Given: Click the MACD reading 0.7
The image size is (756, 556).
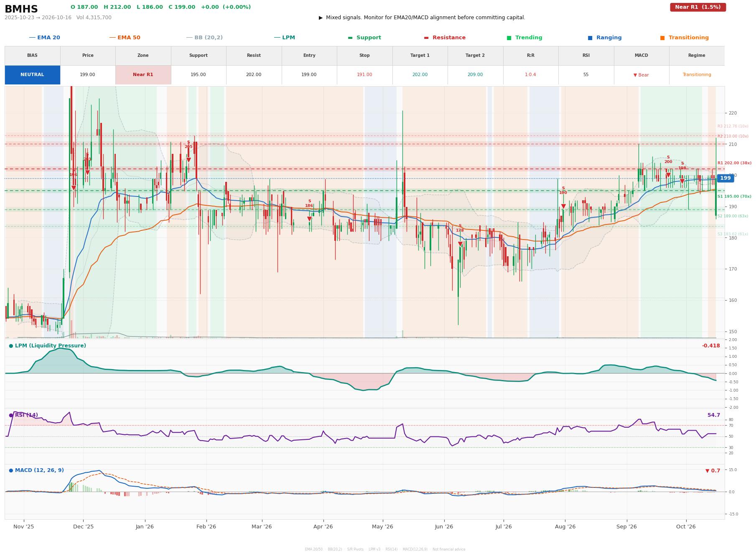Looking at the screenshot, I should click(x=713, y=471).
